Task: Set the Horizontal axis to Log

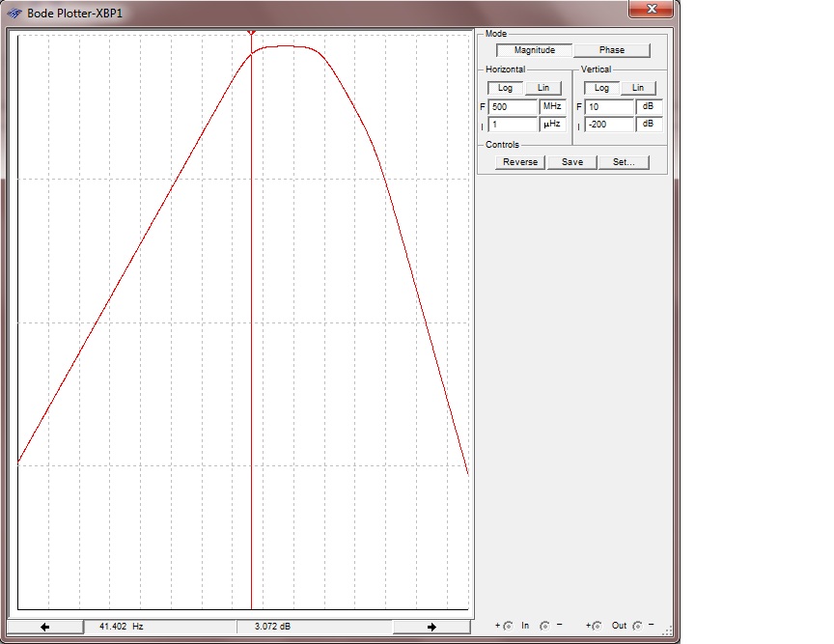Action: pos(505,88)
